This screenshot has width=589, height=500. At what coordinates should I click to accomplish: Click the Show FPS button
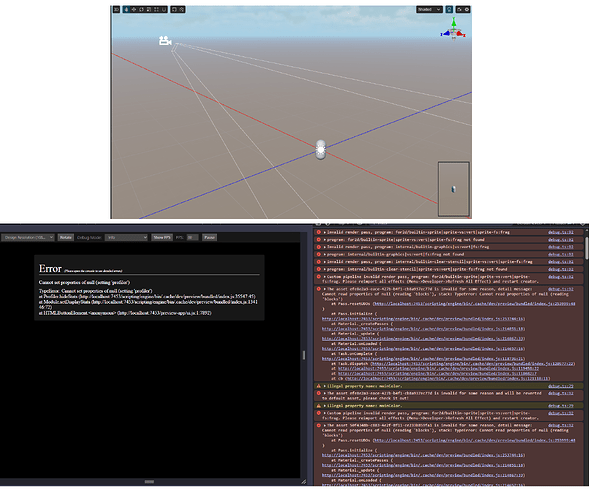tap(162, 237)
